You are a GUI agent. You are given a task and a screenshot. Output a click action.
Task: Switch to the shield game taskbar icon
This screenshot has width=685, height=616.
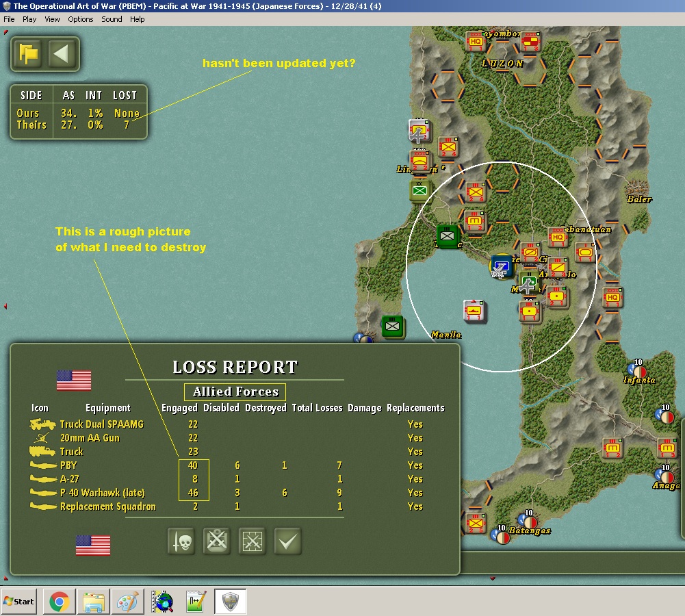(x=230, y=602)
